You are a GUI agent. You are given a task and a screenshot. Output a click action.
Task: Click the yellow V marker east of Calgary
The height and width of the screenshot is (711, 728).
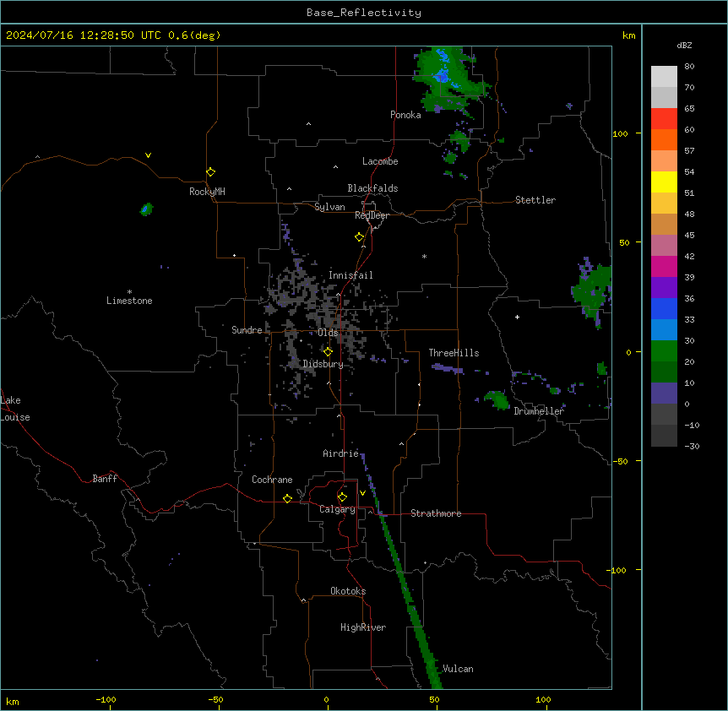coord(362,493)
